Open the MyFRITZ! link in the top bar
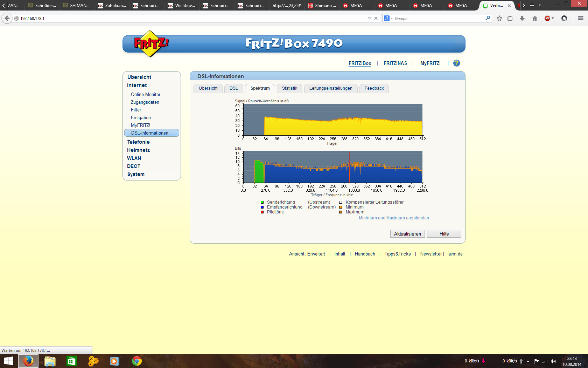The width and height of the screenshot is (588, 368). click(x=430, y=63)
